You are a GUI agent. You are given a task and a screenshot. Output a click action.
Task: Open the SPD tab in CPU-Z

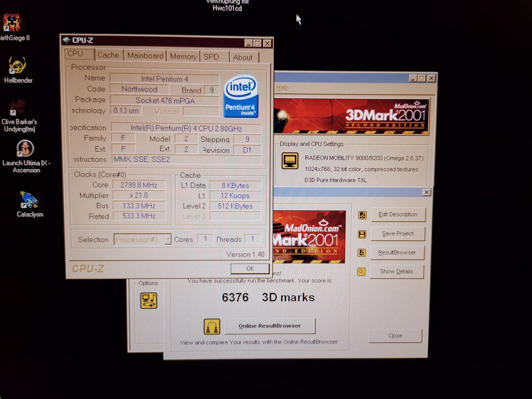click(211, 57)
